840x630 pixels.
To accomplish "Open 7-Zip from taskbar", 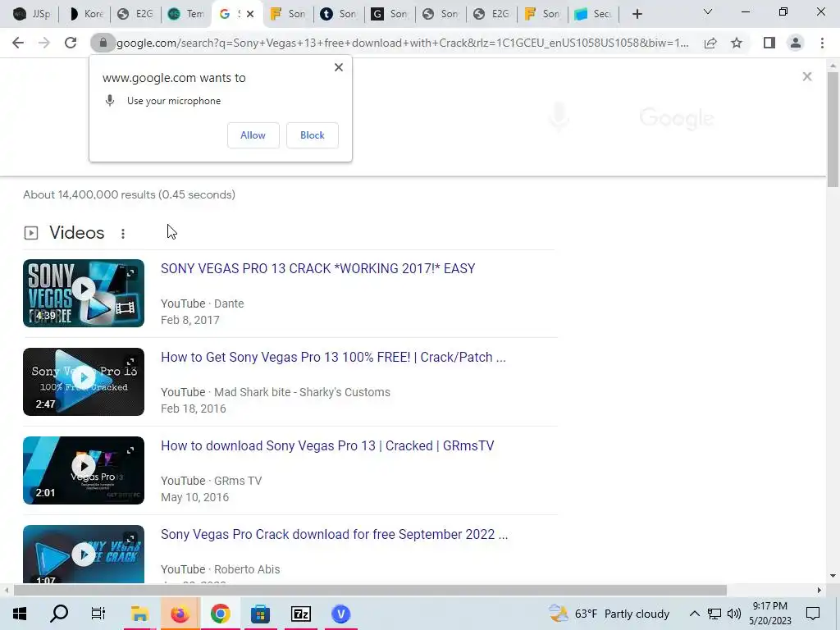I will (x=300, y=614).
